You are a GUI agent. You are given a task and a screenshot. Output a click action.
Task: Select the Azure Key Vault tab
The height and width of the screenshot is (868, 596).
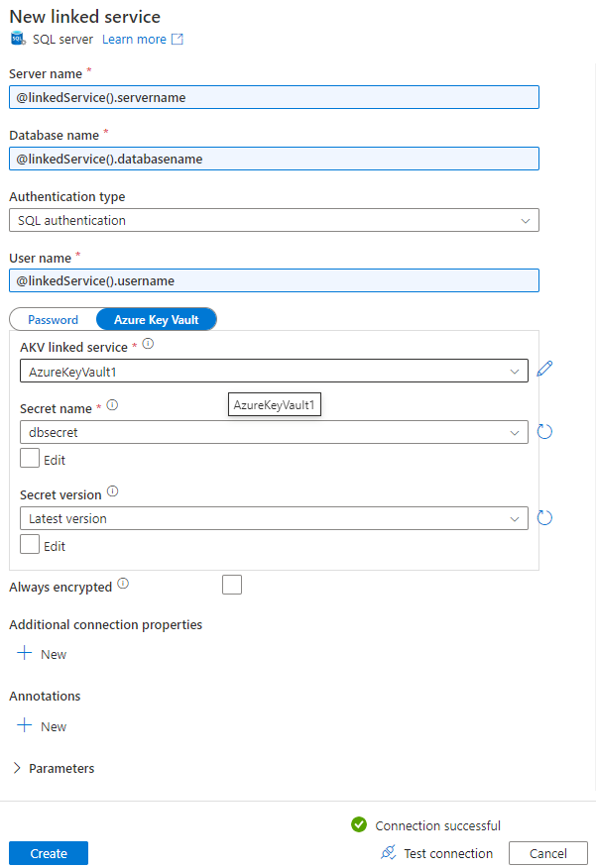tap(156, 319)
